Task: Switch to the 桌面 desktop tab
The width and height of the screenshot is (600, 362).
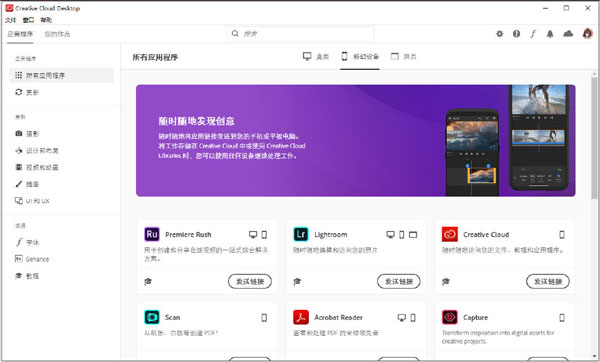Action: pos(316,57)
